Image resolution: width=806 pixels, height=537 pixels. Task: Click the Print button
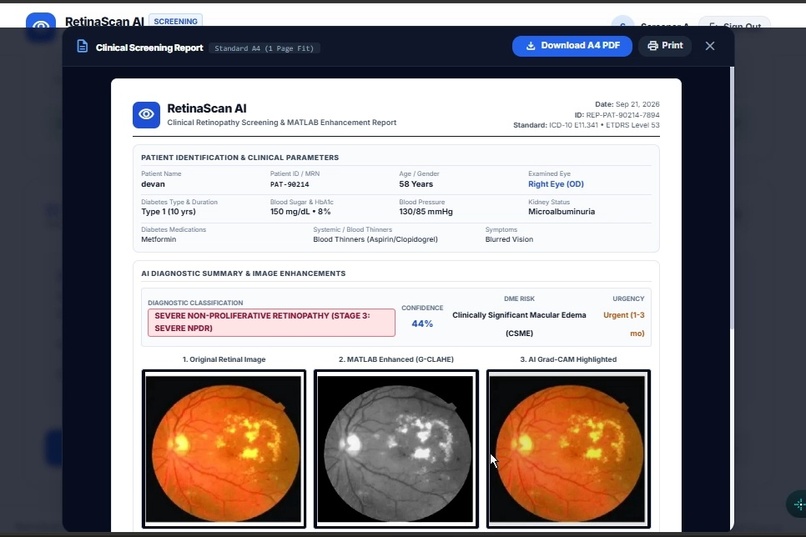pyautogui.click(x=665, y=46)
